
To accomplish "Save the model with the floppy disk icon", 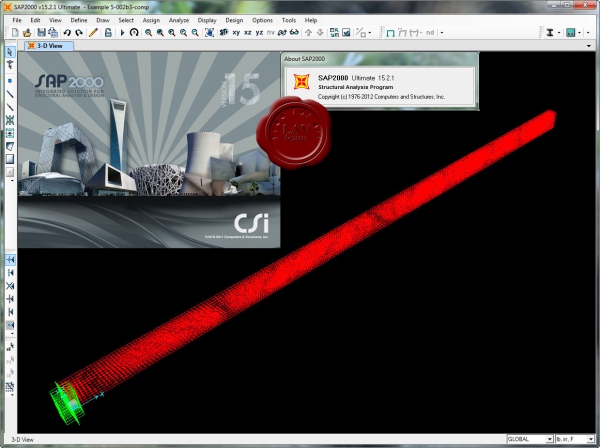I will click(x=41, y=33).
